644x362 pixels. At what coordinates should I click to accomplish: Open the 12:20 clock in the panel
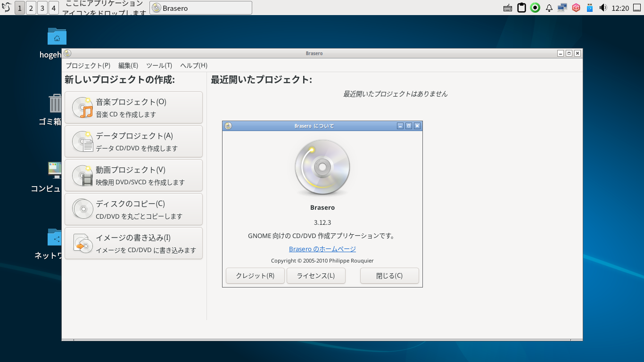pyautogui.click(x=620, y=8)
